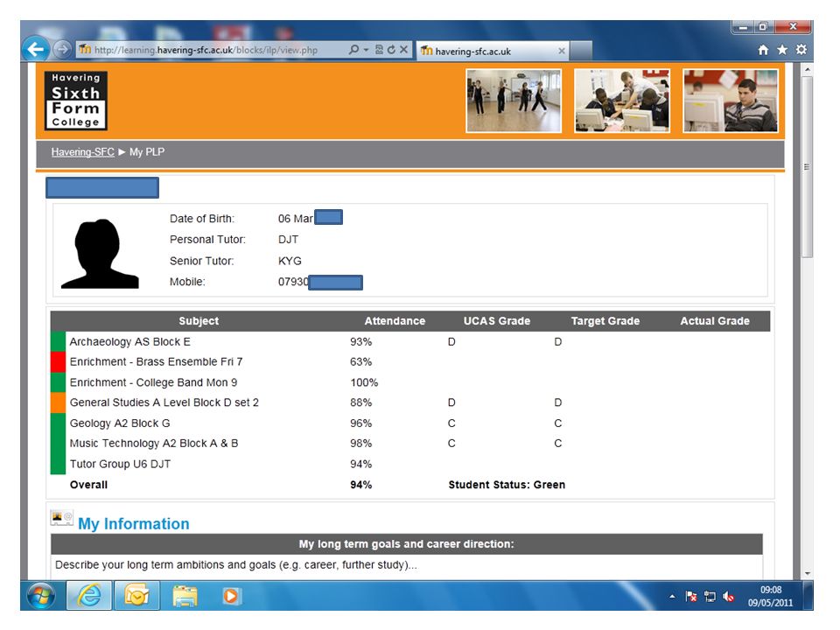Select the havering-sfc.ac.uk browser tab
The width and height of the screenshot is (840, 630).
493,51
